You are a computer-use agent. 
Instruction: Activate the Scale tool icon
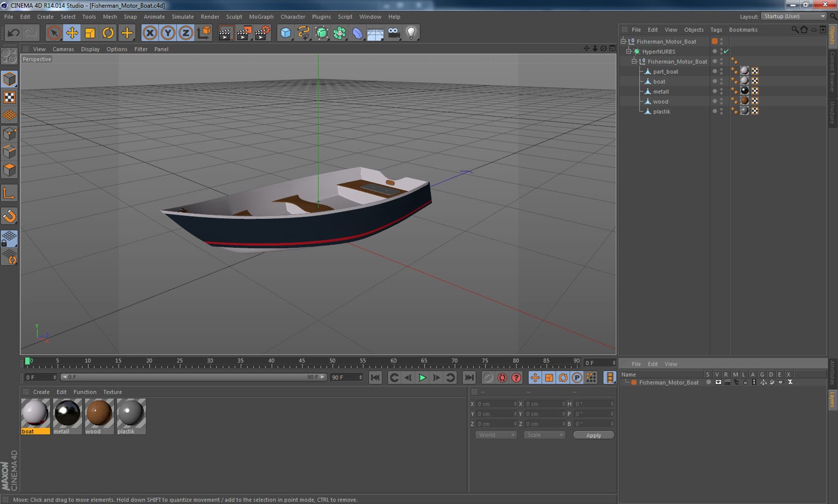point(90,33)
